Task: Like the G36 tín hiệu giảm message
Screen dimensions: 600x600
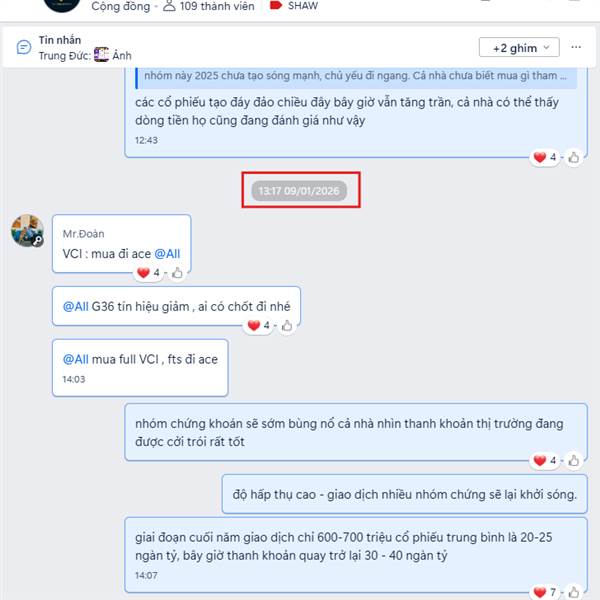Action: (287, 326)
